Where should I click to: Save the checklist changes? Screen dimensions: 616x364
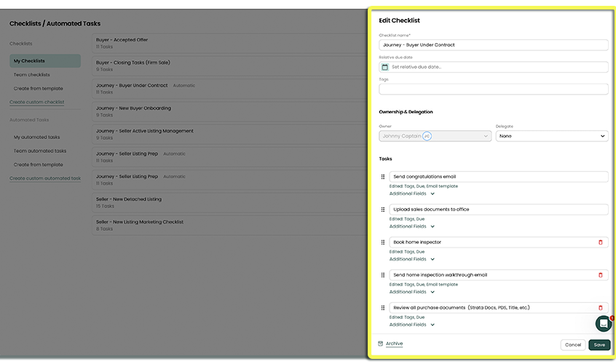click(x=599, y=345)
